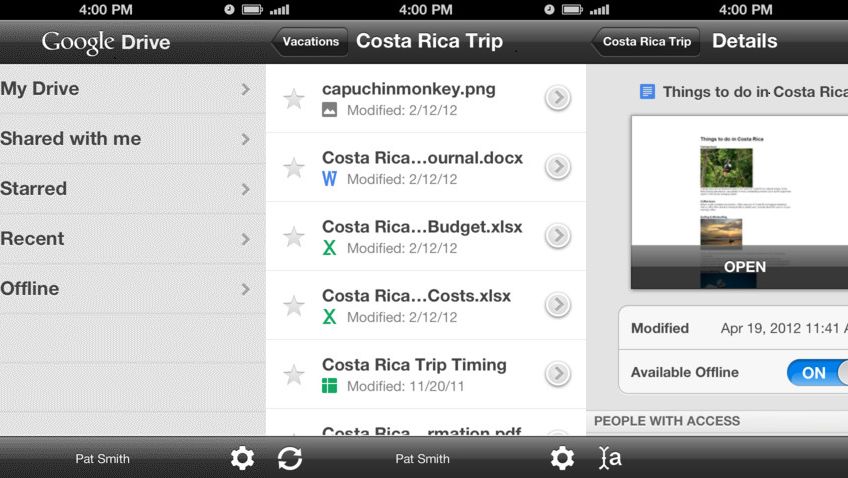
Task: Toggle star on Costa Rica Trip Timing
Action: pos(294,375)
